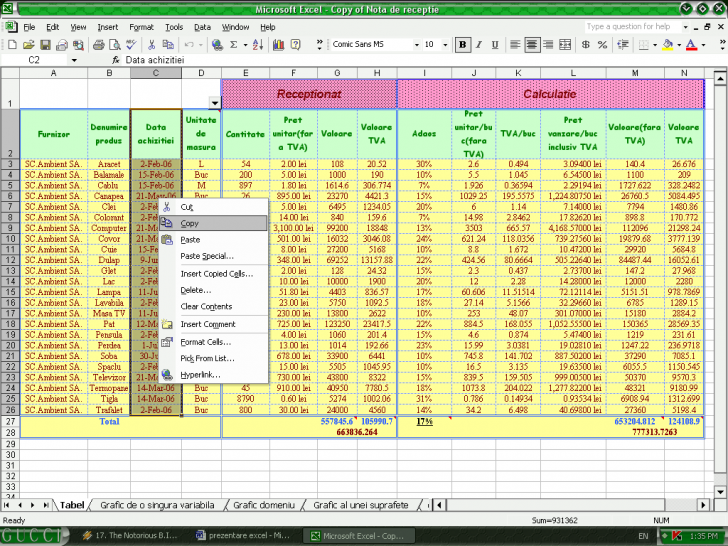Open Grafic al unei suprafete sheet tab
Screen dimensions: 728x546
click(361, 505)
